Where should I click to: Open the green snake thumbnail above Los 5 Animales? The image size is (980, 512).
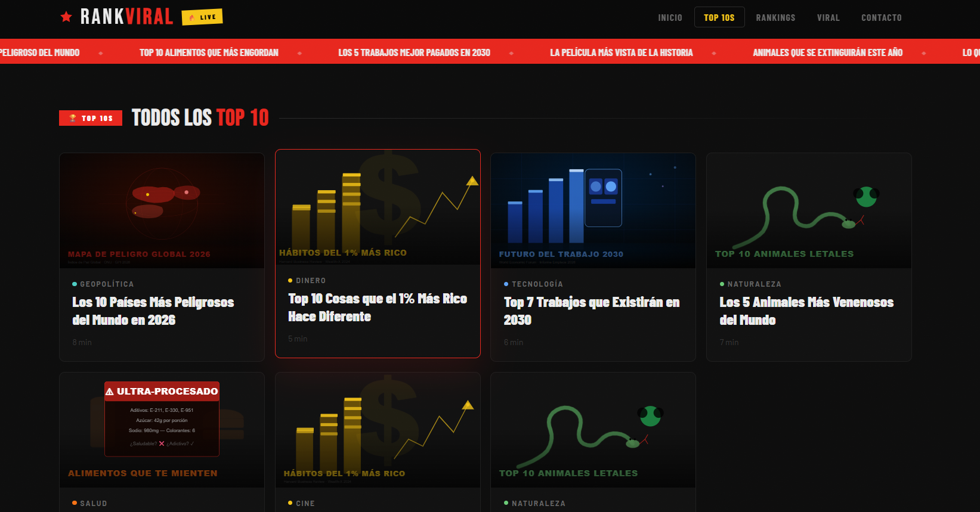coord(809,210)
